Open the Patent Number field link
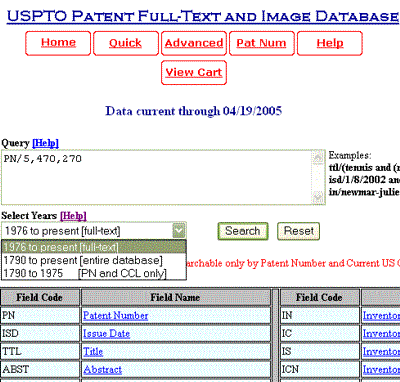 click(x=115, y=315)
